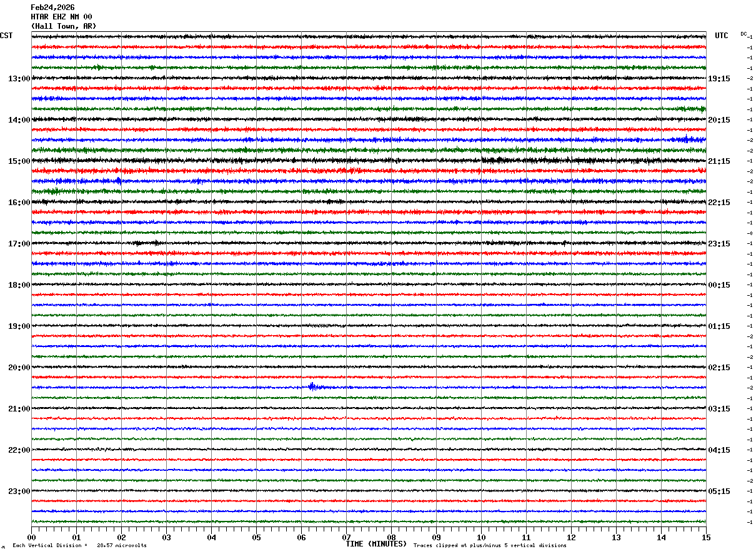Select the 20:00 CST time label

click(x=19, y=368)
